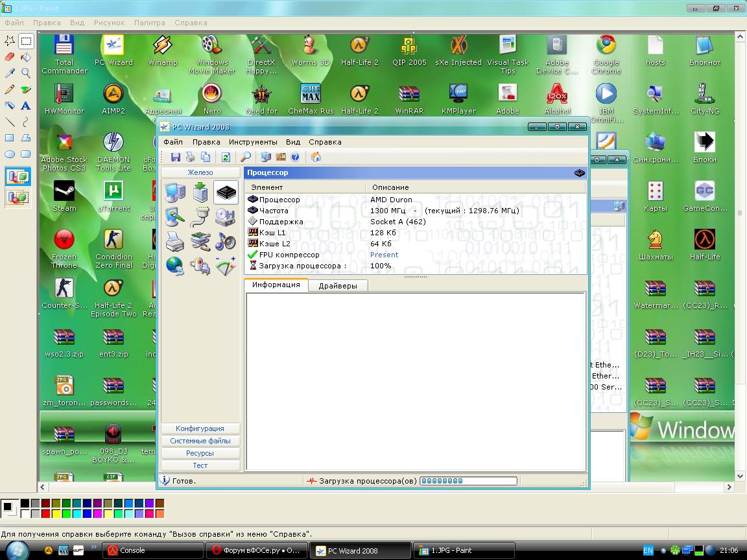Enable opaque selection mode option

pyautogui.click(x=18, y=176)
